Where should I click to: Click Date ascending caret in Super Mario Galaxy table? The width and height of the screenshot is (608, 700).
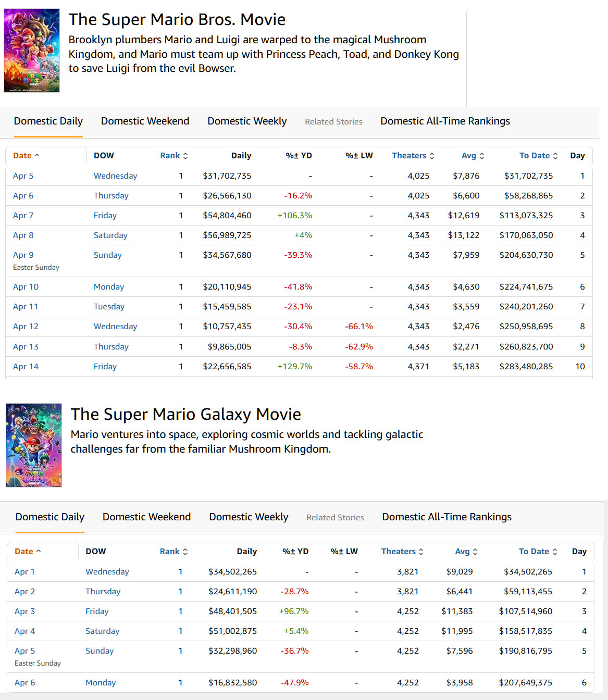(39, 551)
